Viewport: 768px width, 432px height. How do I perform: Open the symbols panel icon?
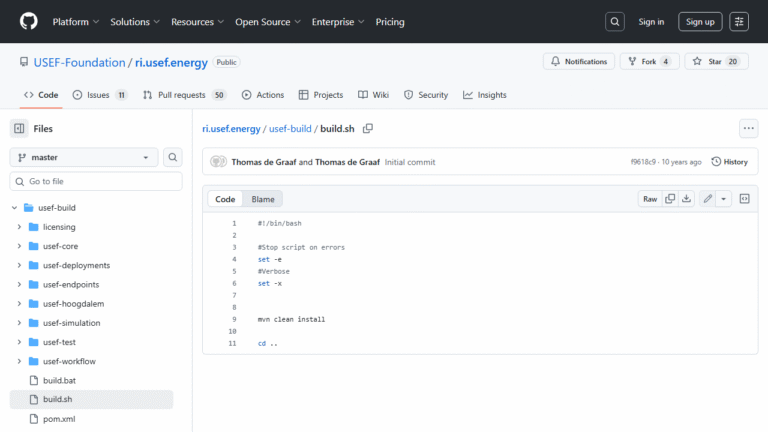point(744,199)
